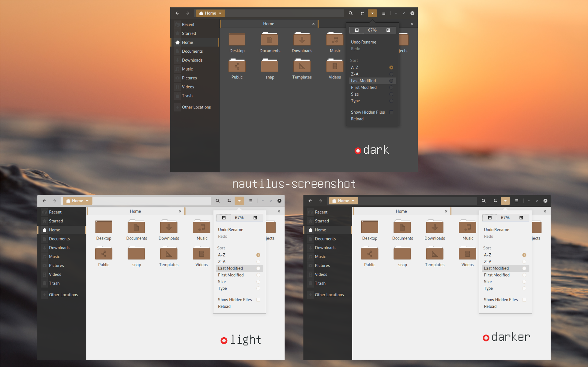The width and height of the screenshot is (588, 367).
Task: Open the hamburger menu in the light window
Action: coord(251,201)
